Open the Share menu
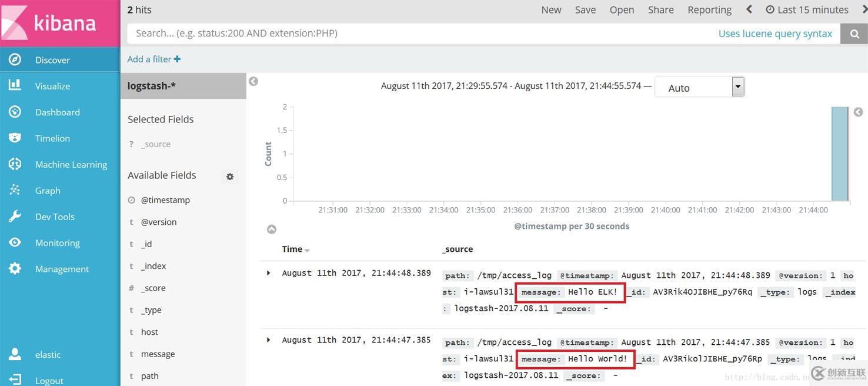Image resolution: width=868 pixels, height=386 pixels. pyautogui.click(x=660, y=10)
